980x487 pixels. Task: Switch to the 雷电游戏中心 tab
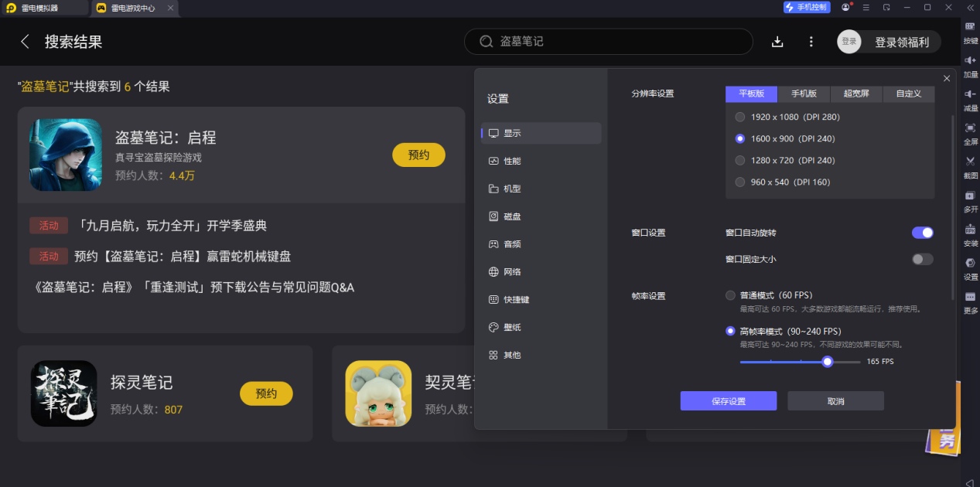(135, 8)
